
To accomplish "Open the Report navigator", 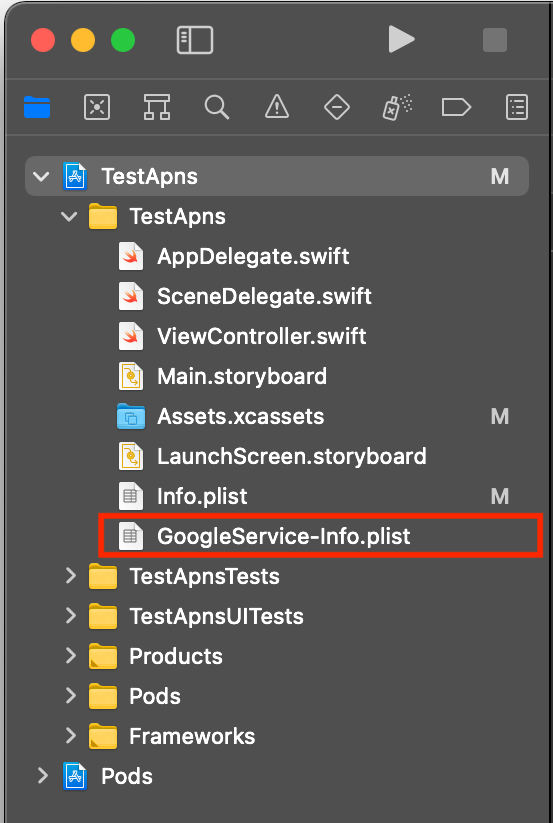I will pyautogui.click(x=517, y=108).
